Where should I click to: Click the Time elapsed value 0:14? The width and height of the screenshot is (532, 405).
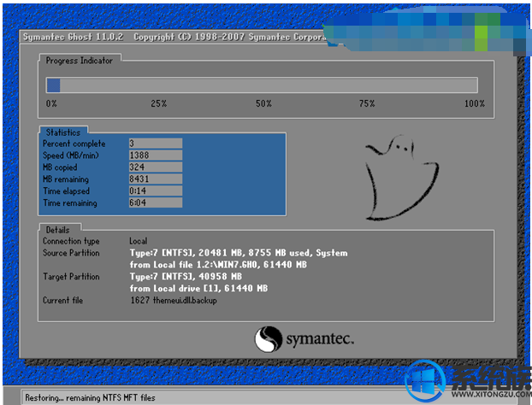(x=156, y=191)
